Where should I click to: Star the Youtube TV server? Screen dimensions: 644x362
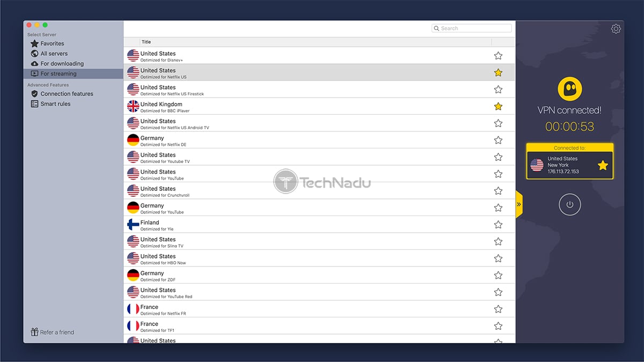click(498, 157)
